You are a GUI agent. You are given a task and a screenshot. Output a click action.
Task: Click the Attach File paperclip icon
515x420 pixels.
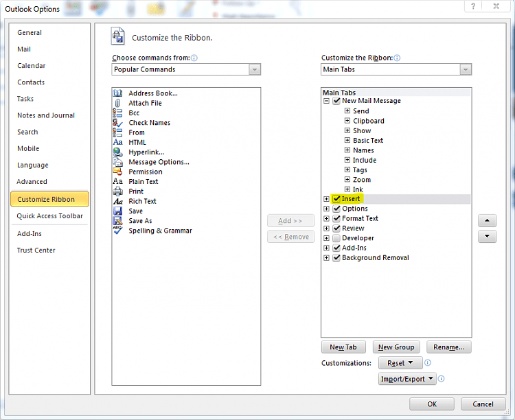pyautogui.click(x=117, y=103)
